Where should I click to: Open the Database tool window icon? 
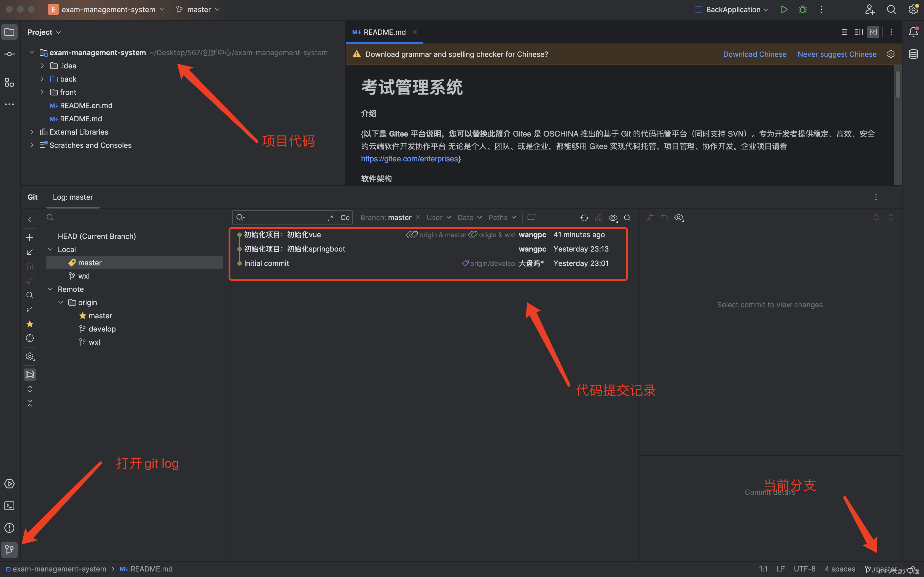click(913, 54)
